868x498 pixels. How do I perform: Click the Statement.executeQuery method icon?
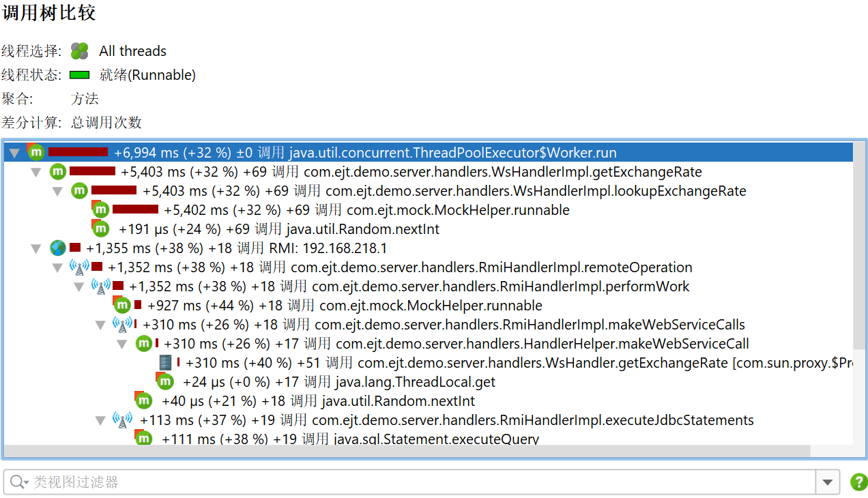tap(143, 438)
